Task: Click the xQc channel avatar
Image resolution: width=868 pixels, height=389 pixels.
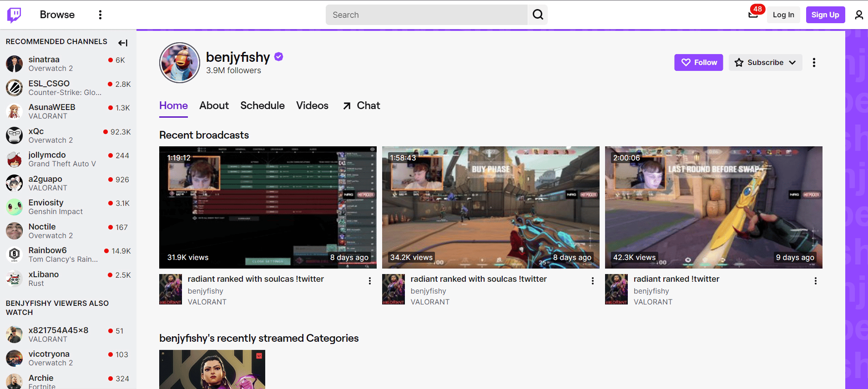Action: click(x=15, y=135)
